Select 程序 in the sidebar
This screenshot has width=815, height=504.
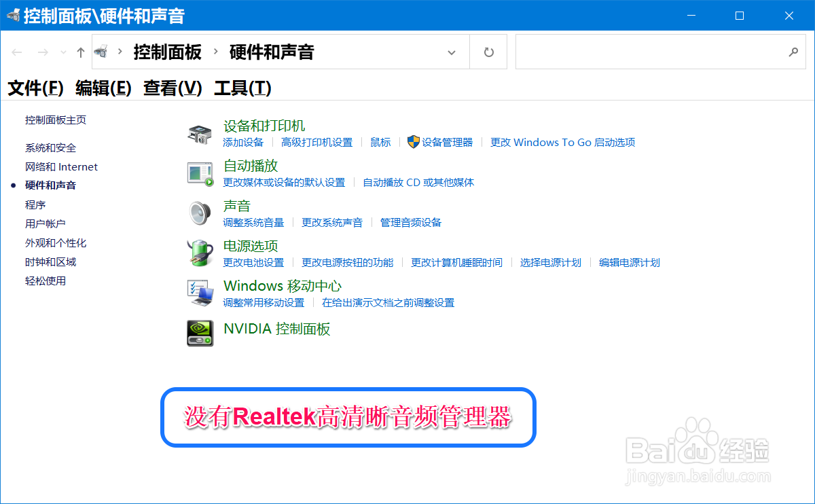[35, 205]
